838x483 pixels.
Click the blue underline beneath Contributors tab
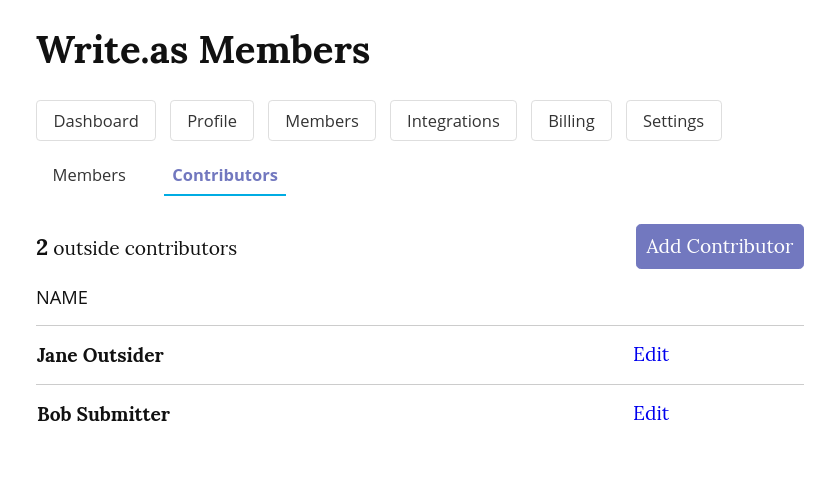(225, 195)
